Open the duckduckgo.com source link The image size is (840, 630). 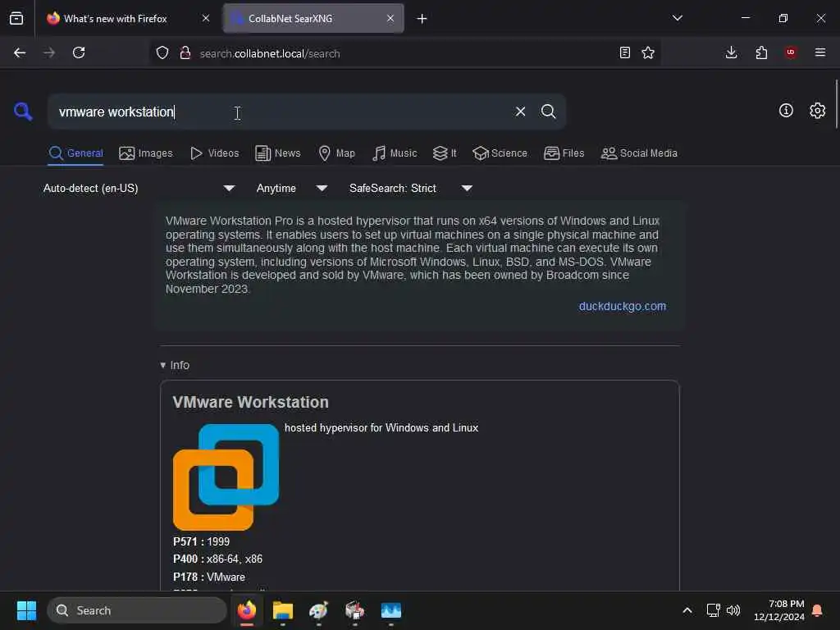(x=622, y=306)
